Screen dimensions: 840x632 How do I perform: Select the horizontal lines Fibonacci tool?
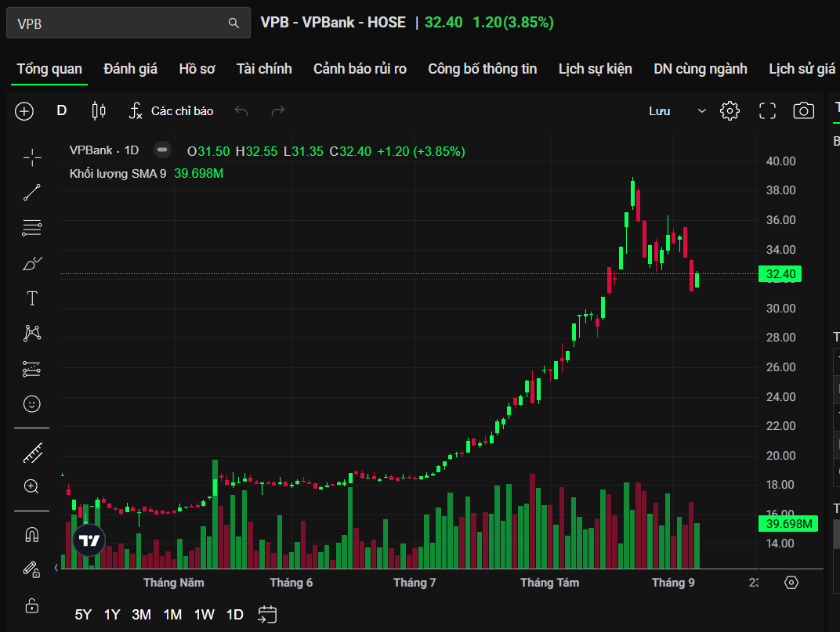pos(32,228)
